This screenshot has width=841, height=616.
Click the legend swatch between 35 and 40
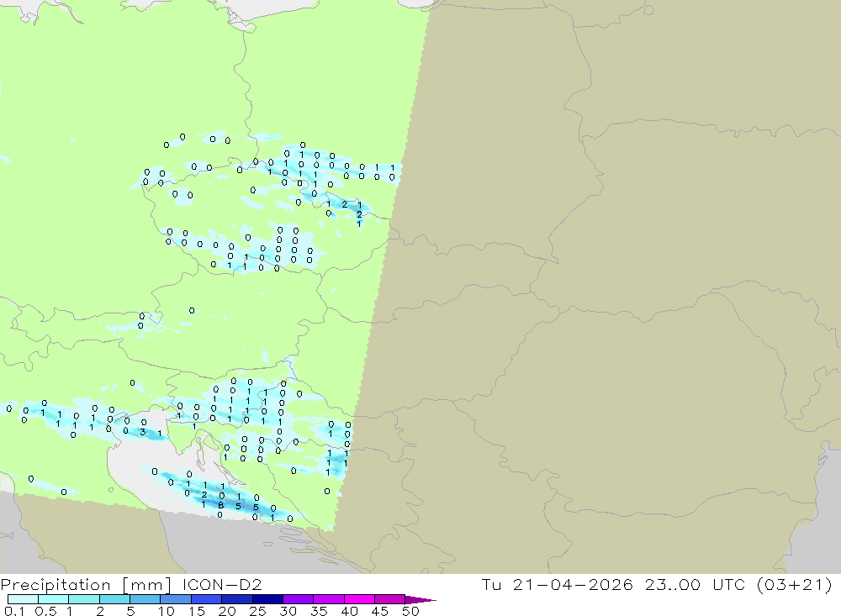coord(329,599)
